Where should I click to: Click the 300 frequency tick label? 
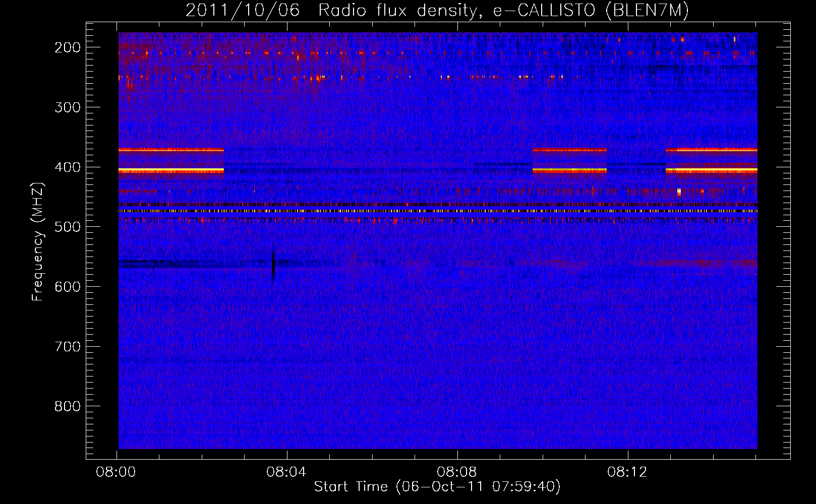coord(68,107)
